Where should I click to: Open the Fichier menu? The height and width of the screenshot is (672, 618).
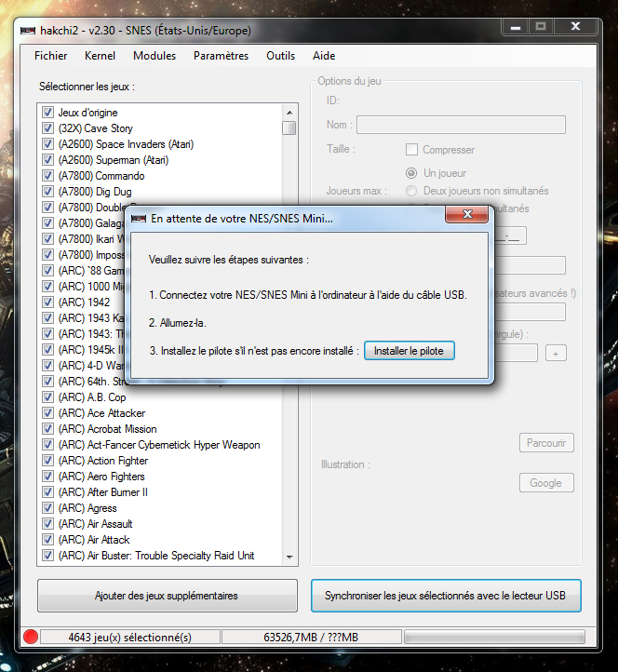point(50,56)
